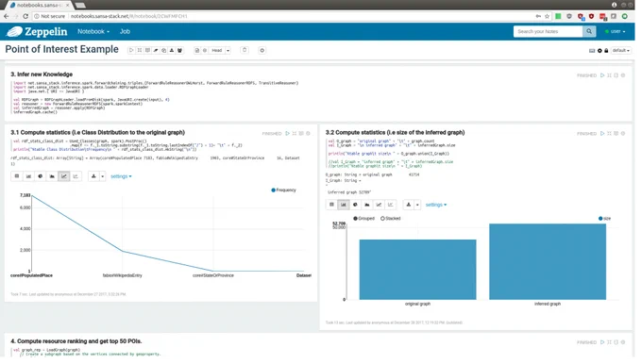Go back in browser history

(x=7, y=16)
